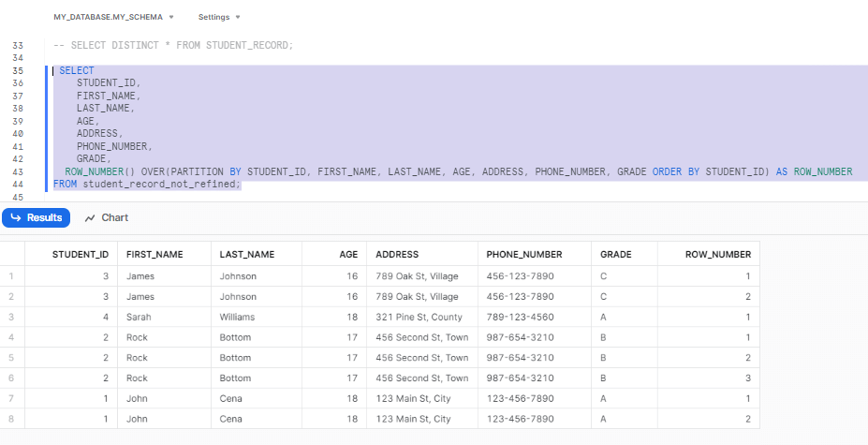Click the PARTITION keyword on line 43
This screenshot has height=445, width=868.
(197, 171)
